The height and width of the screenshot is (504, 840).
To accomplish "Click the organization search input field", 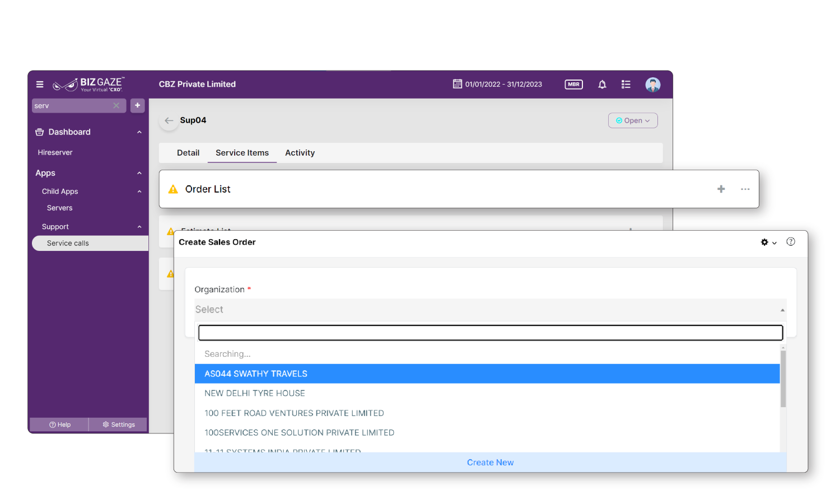I will click(x=490, y=333).
